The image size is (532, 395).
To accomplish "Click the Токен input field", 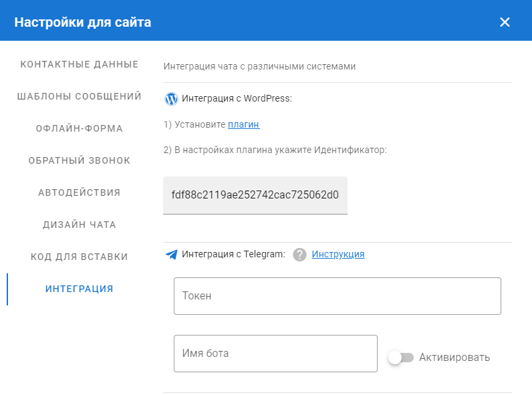I will click(x=337, y=295).
